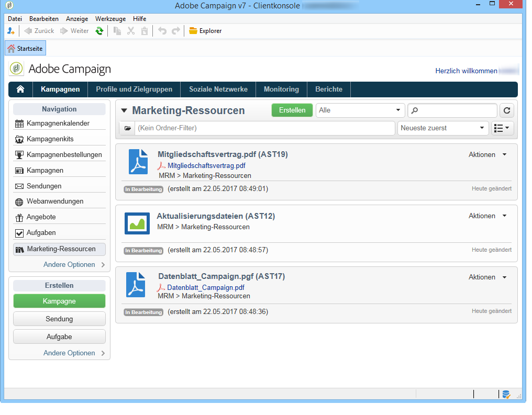Click the home icon in navy bar
This screenshot has width=532, height=415.
[x=20, y=89]
